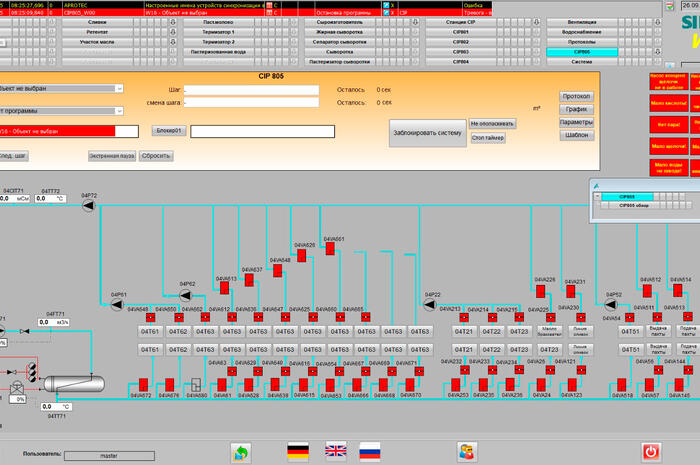Image resolution: width=700 pixels, height=465 pixels.
Task: Switch language with the Russian flag
Action: 370,452
